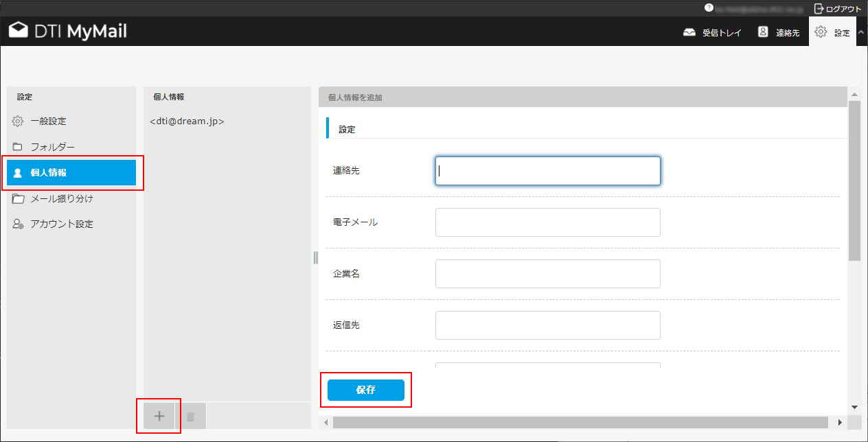The height and width of the screenshot is (442, 868).
Task: Click the 電子メール input field
Action: coord(548,222)
